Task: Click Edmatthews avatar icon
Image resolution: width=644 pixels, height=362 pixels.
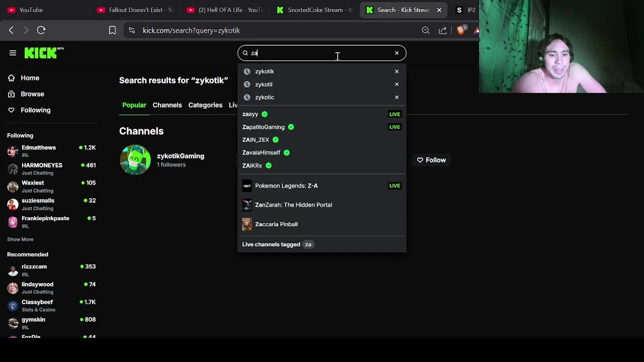Action: 13,152
